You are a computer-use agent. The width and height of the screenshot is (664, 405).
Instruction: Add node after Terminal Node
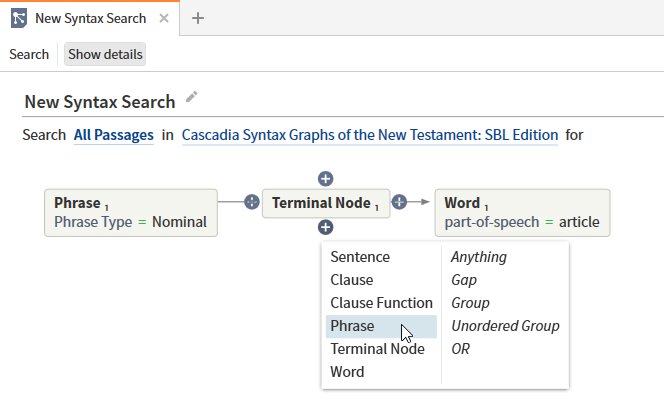pos(399,202)
